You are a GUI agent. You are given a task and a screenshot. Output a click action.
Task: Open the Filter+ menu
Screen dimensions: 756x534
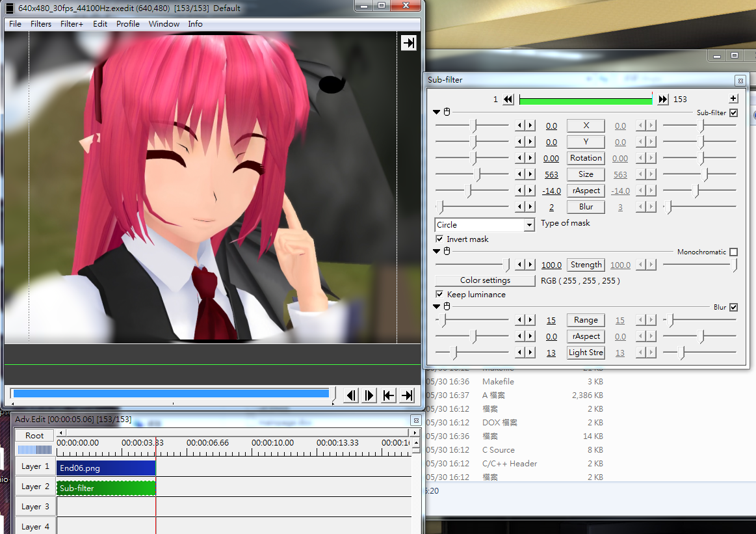(72, 23)
